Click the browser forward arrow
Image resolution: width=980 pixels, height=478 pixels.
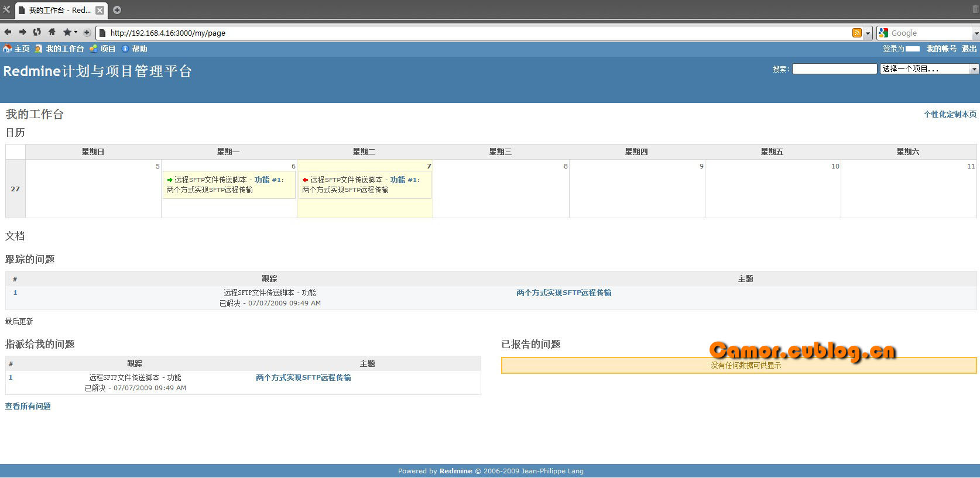(22, 32)
